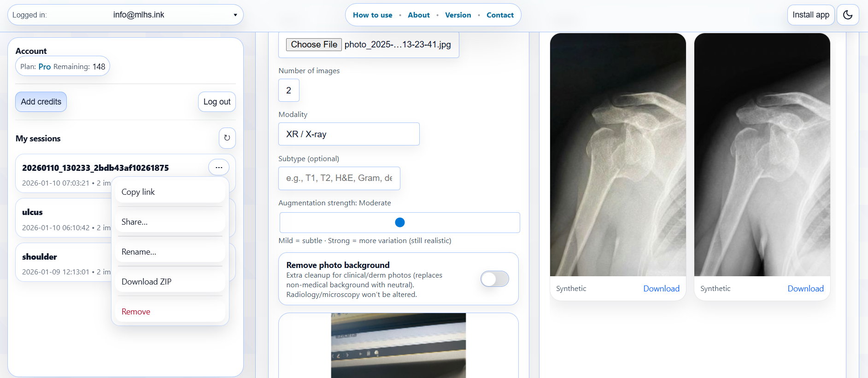
Task: Open the How to use page
Action: [x=372, y=14]
